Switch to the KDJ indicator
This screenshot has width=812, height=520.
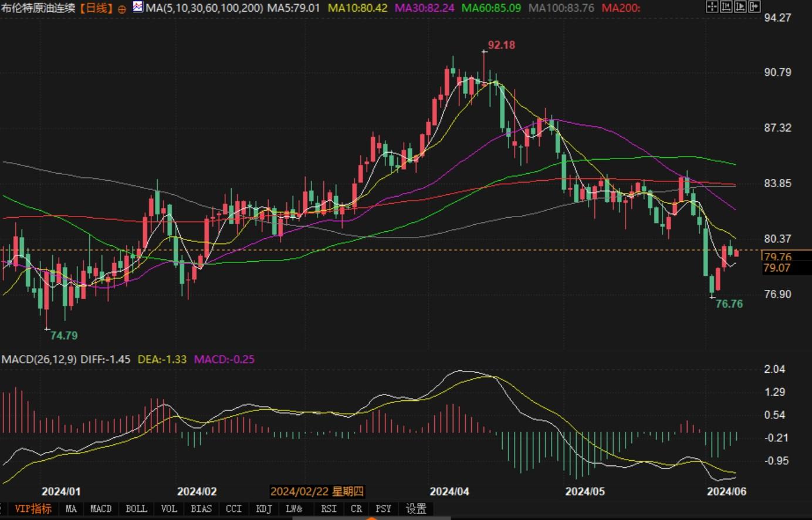click(264, 509)
